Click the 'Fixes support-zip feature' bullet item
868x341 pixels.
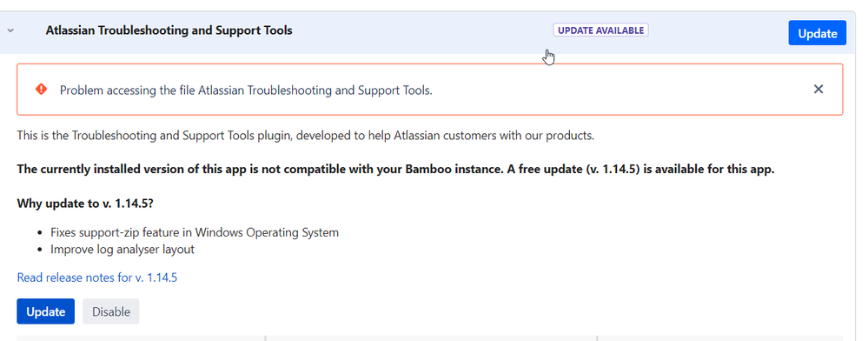[x=195, y=232]
